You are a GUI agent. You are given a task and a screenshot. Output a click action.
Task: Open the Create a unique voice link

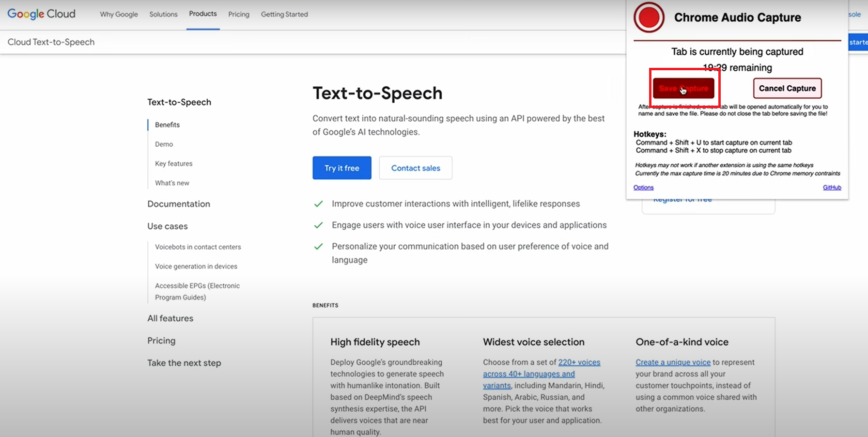pos(673,362)
